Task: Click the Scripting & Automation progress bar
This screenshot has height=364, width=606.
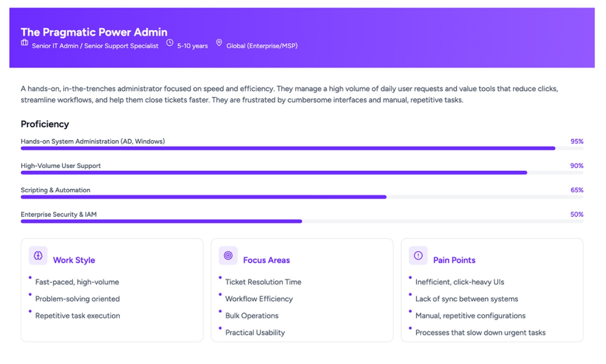Action: pyautogui.click(x=302, y=196)
